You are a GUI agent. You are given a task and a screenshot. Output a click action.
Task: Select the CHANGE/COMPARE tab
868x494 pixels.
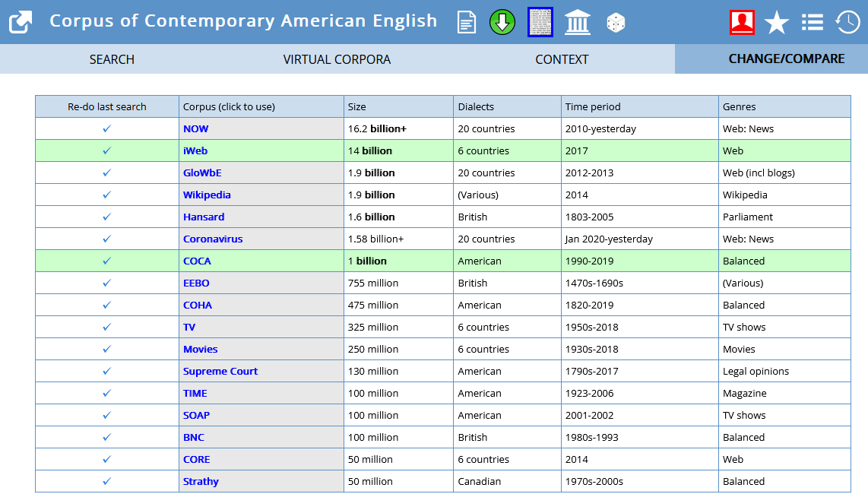786,59
